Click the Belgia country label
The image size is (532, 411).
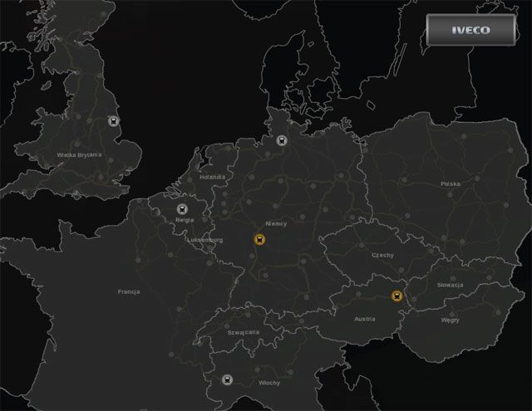185,222
